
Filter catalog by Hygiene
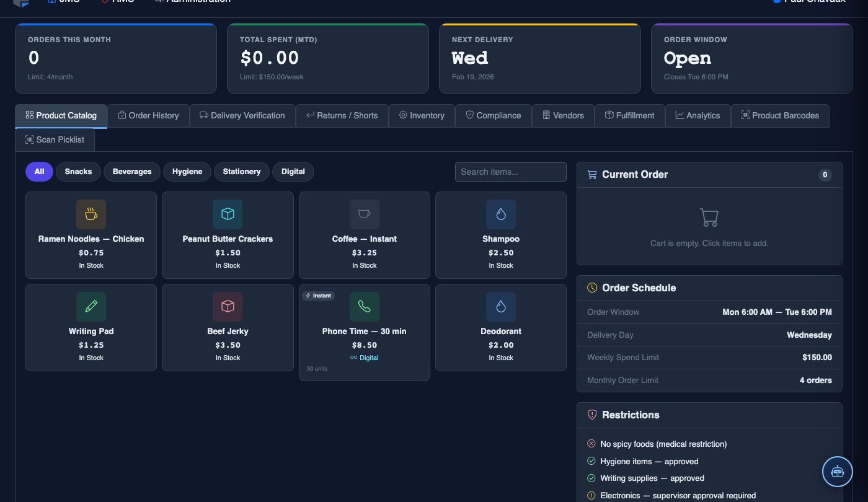pos(187,172)
